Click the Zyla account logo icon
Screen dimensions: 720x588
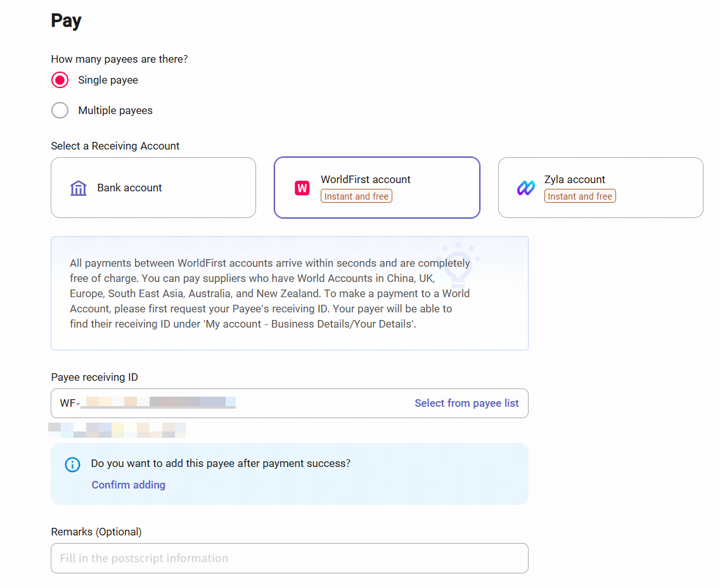(526, 188)
